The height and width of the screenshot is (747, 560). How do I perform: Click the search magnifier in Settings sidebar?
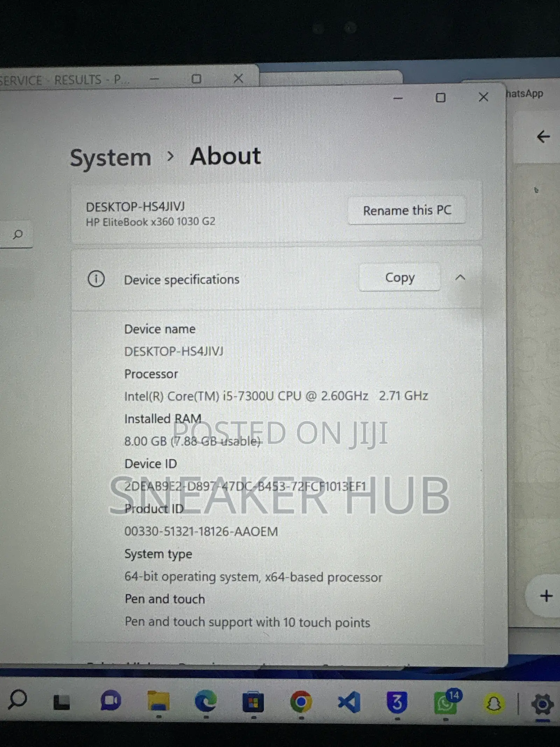coord(17,234)
